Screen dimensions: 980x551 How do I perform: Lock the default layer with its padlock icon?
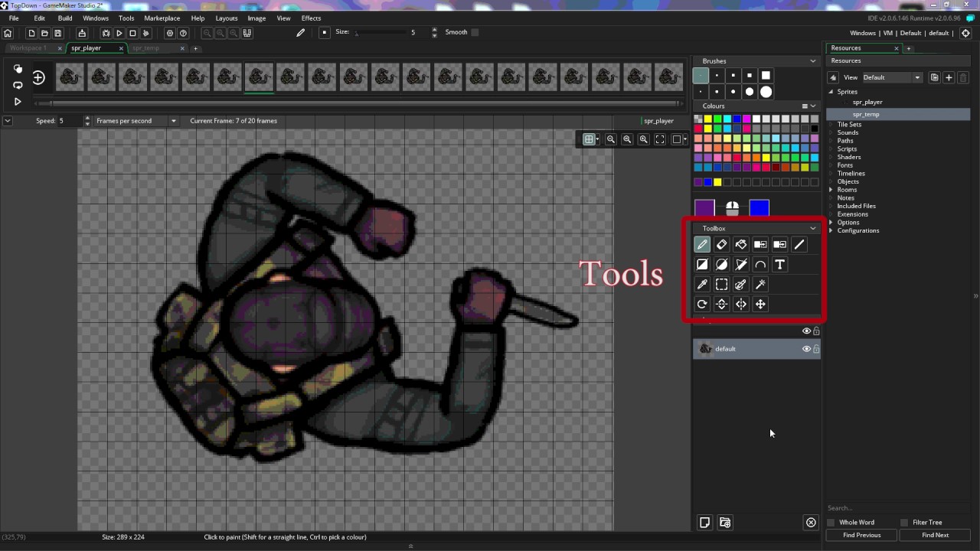[816, 349]
